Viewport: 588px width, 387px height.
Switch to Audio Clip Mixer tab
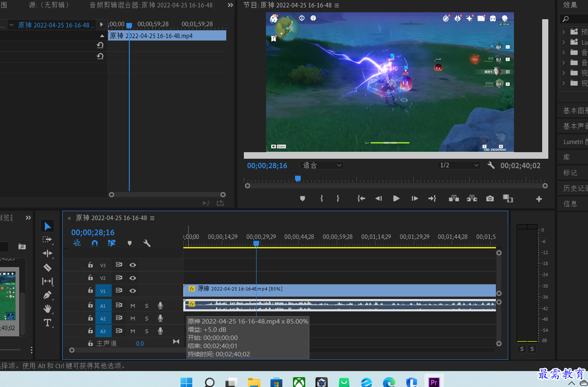click(x=151, y=5)
